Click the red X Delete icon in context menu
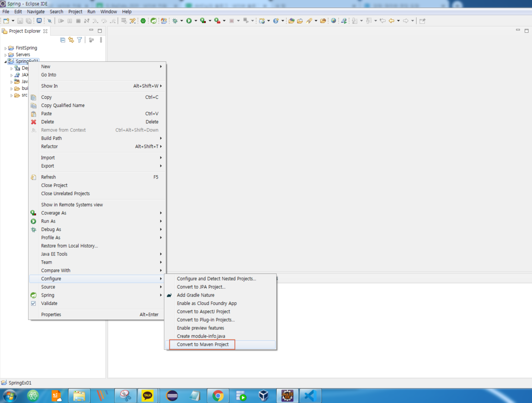 [x=34, y=122]
